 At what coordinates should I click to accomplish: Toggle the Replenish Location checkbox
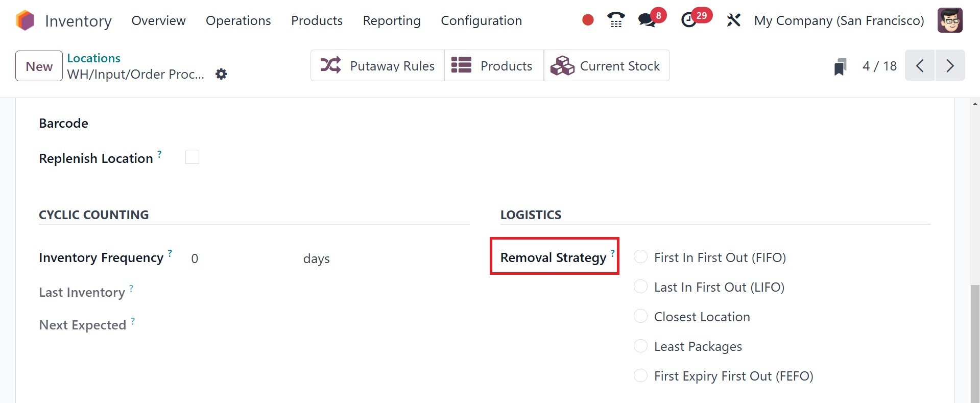pyautogui.click(x=192, y=158)
